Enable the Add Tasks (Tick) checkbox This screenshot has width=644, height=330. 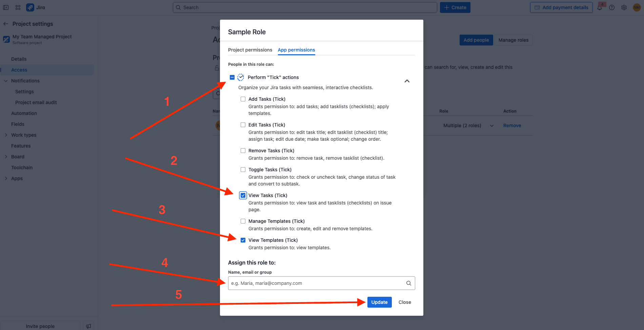click(243, 99)
